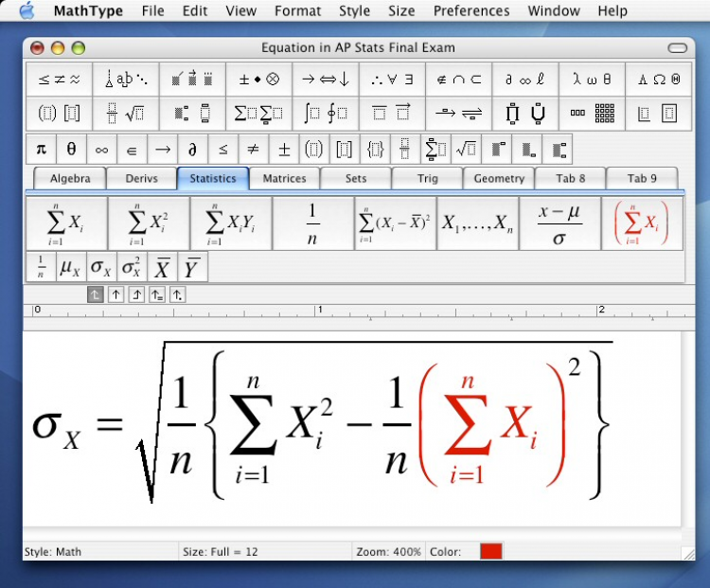Insert mu sub X from small statistics bar
Image resolution: width=710 pixels, height=588 pixels.
point(71,267)
